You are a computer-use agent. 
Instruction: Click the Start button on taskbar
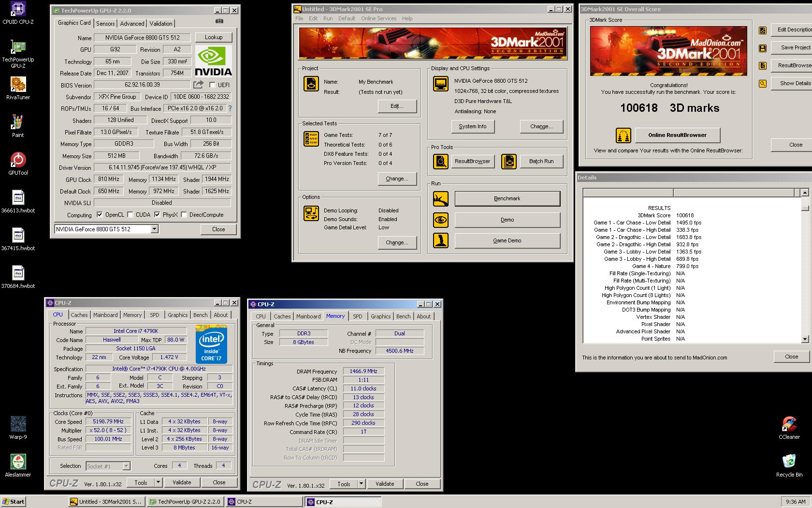coord(14,502)
